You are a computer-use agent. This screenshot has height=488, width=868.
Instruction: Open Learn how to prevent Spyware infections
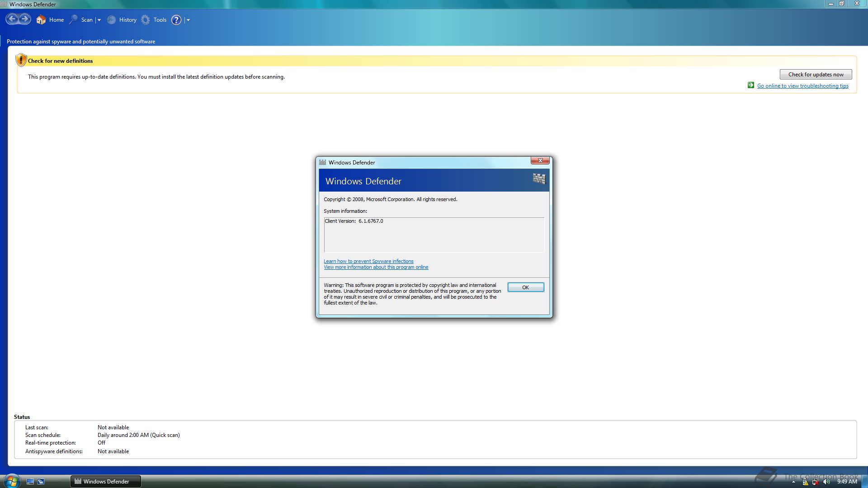coord(368,261)
